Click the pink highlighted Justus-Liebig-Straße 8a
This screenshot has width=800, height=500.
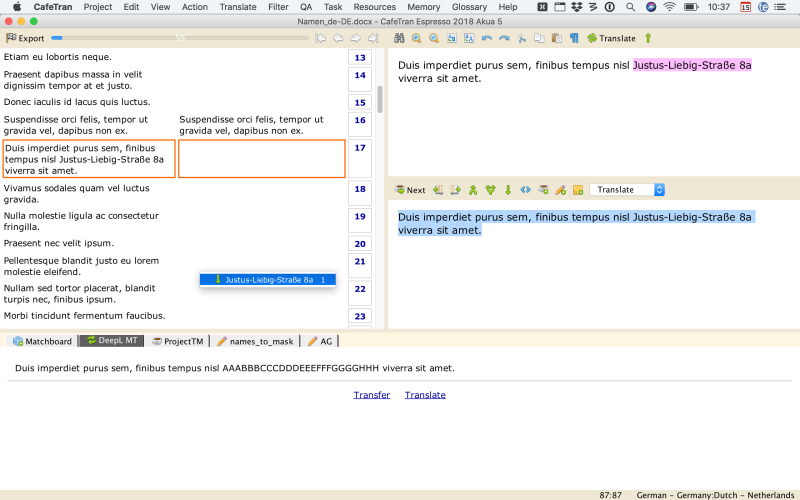[x=692, y=65]
